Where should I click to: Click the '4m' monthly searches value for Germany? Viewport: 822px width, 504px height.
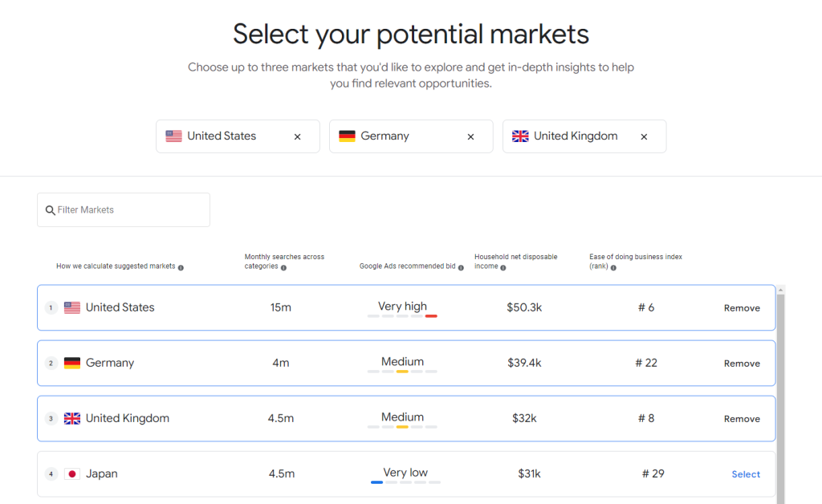[281, 363]
